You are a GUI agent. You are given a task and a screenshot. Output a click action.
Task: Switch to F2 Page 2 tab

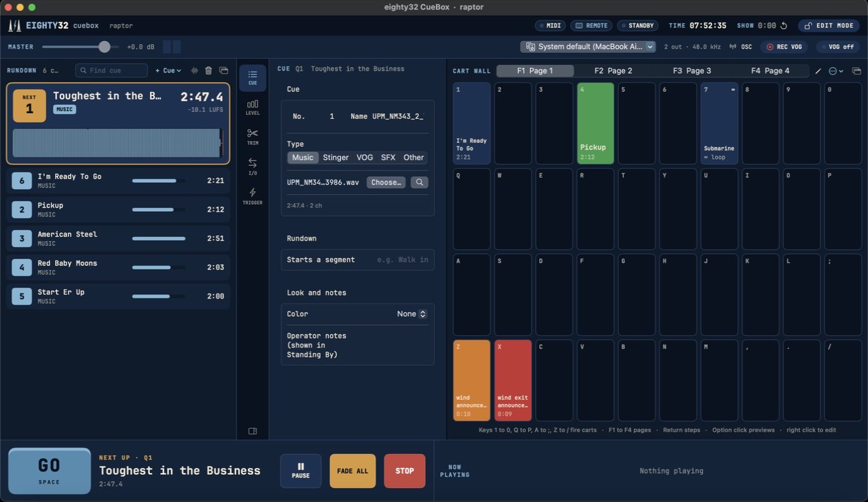click(613, 71)
